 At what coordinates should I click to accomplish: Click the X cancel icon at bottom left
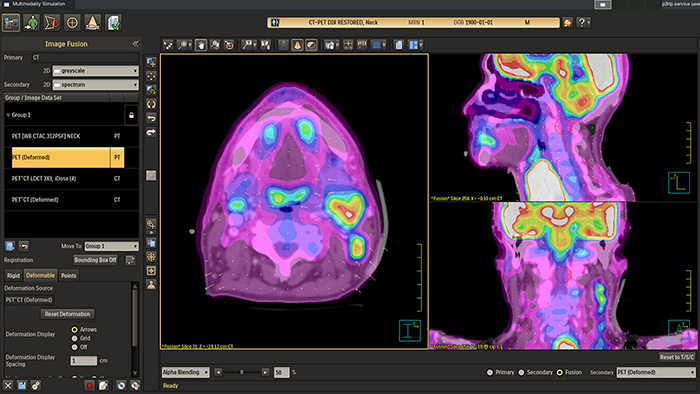pos(8,386)
